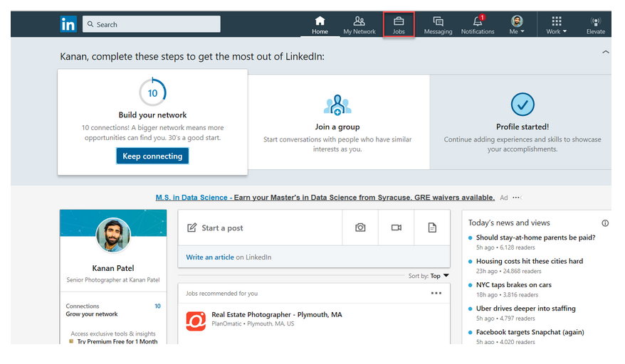This screenshot has height=364, width=625.
Task: Click the Write an article link
Action: 210,257
